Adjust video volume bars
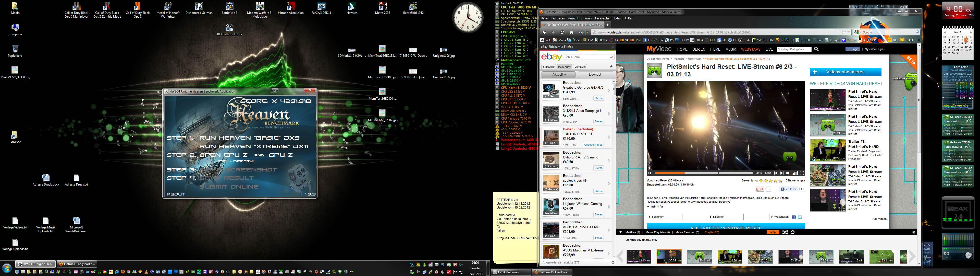980x276 pixels. (795, 173)
